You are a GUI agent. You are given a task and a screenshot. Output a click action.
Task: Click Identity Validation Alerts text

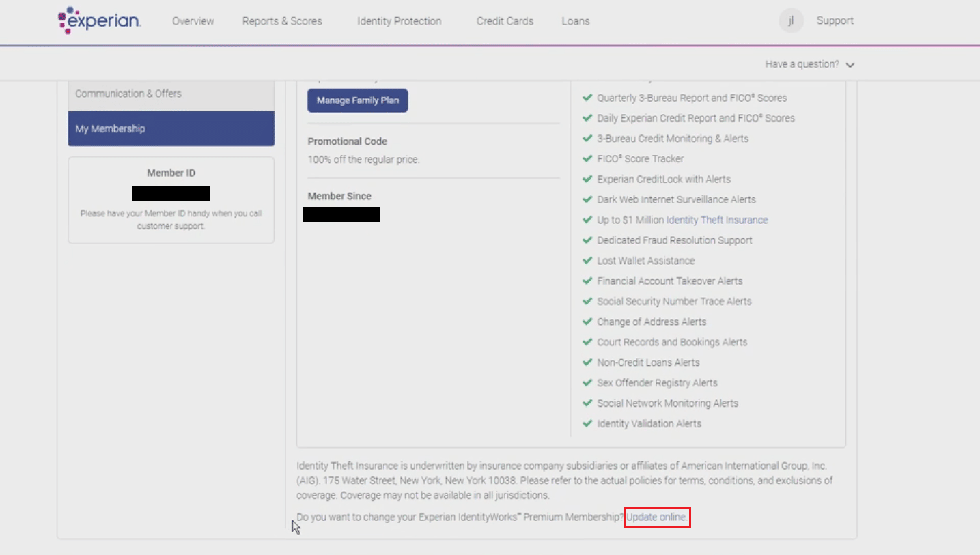tap(649, 424)
